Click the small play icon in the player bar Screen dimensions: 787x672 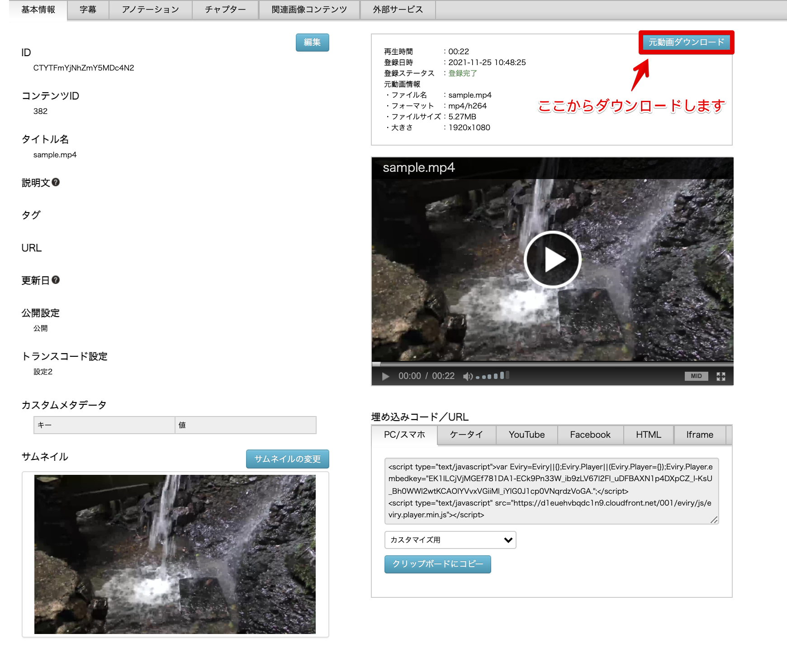pyautogui.click(x=385, y=376)
